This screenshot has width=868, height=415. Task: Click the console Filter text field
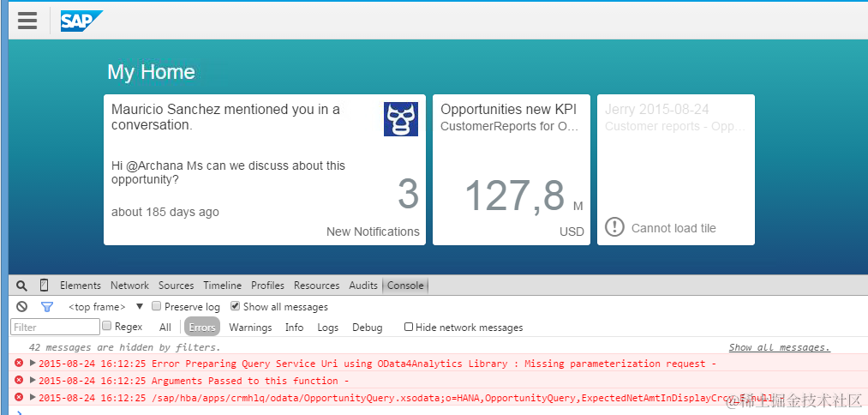coord(56,327)
